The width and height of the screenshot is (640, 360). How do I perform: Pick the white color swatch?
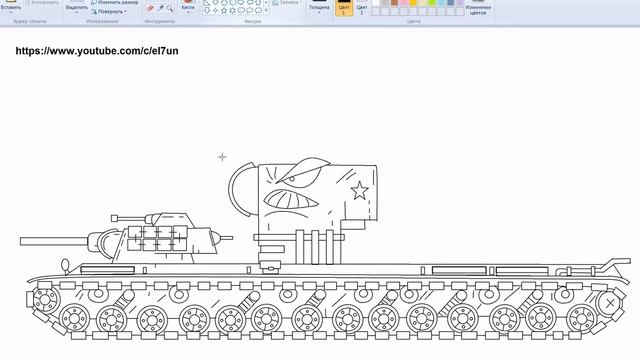click(376, 2)
